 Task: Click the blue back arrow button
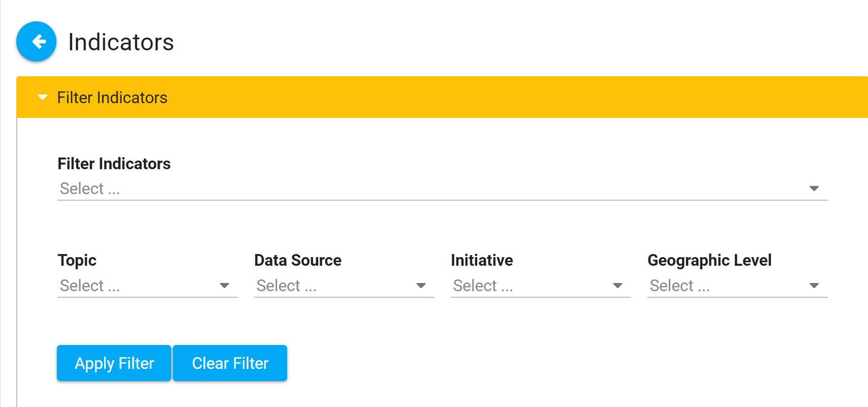coord(36,42)
